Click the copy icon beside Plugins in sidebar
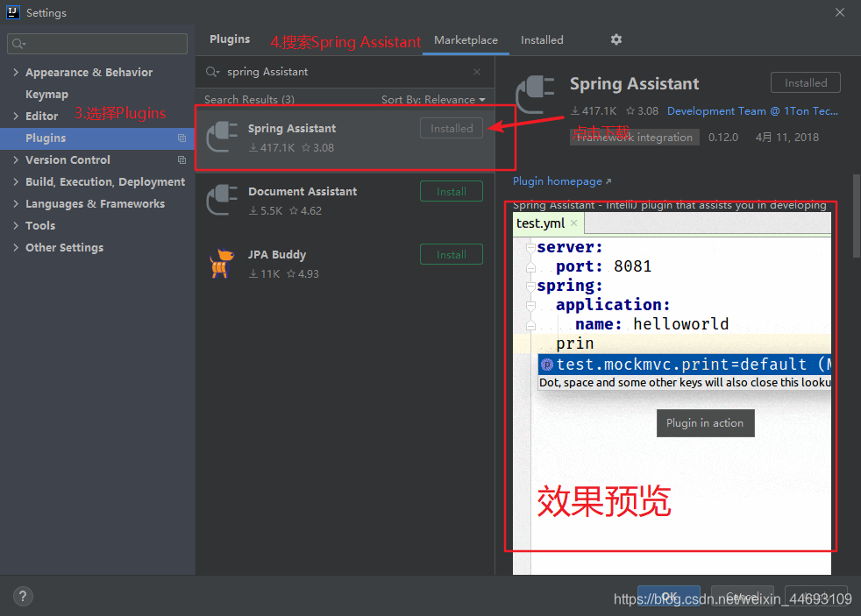Viewport: 861px width, 616px height. tap(181, 138)
